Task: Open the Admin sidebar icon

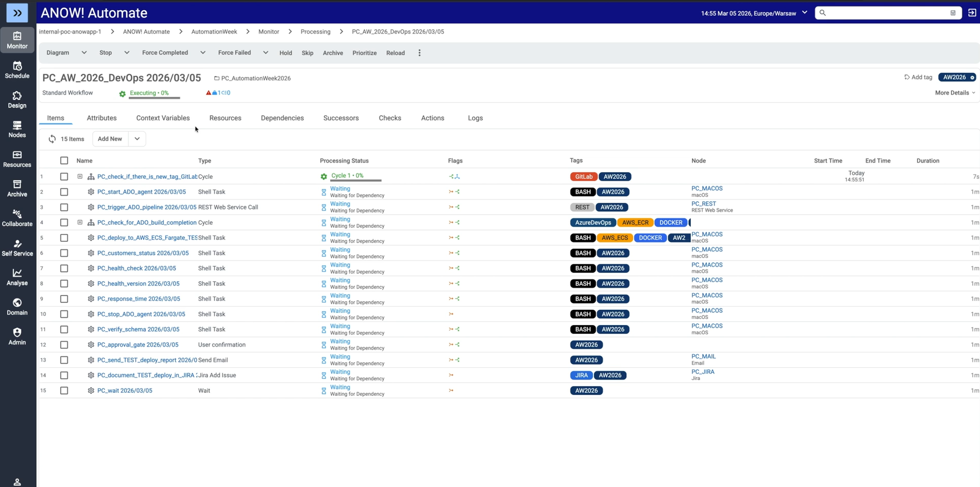Action: 17,336
